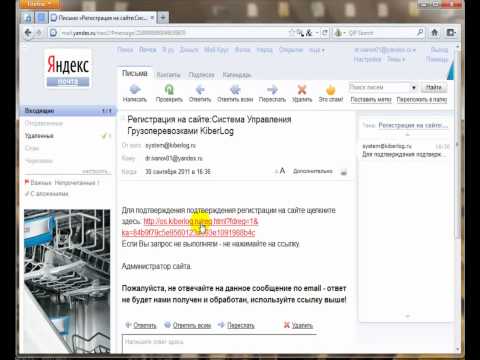Click the Ответить всем reply-all icon
Image resolution: width=480 pixels, height=360 pixels.
(x=235, y=89)
